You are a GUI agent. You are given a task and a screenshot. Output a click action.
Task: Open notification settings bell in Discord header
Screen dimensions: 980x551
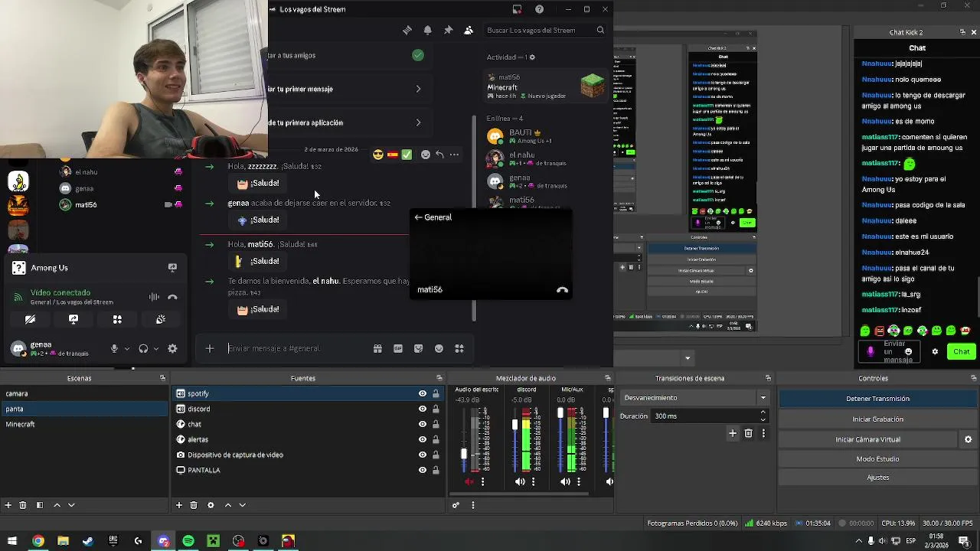click(428, 30)
